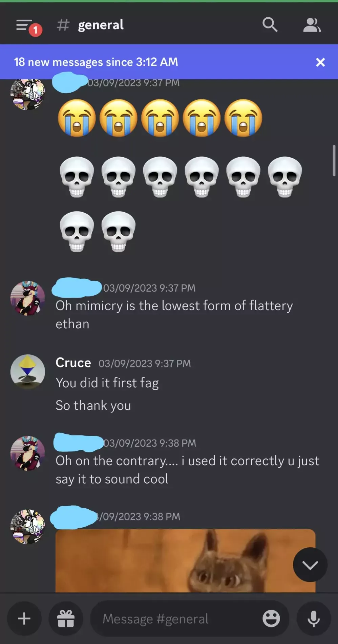This screenshot has height=644, width=338.
Task: Show the member list icon
Action: (312, 25)
